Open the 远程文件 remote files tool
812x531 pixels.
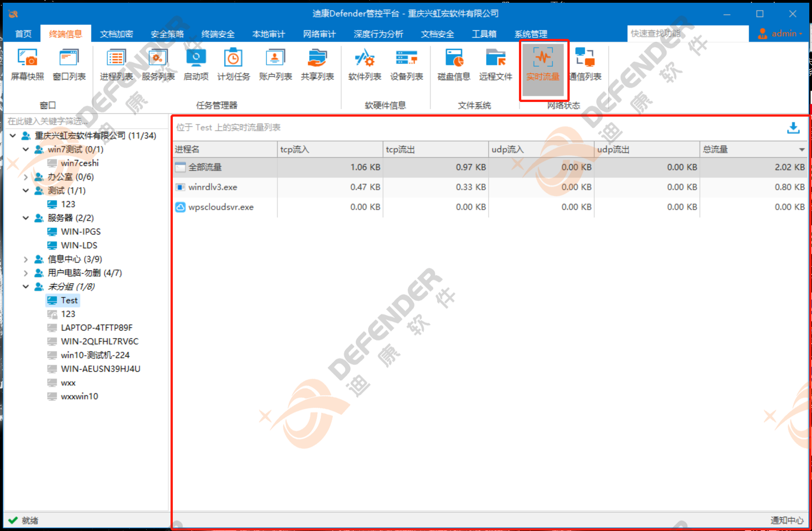(x=496, y=65)
